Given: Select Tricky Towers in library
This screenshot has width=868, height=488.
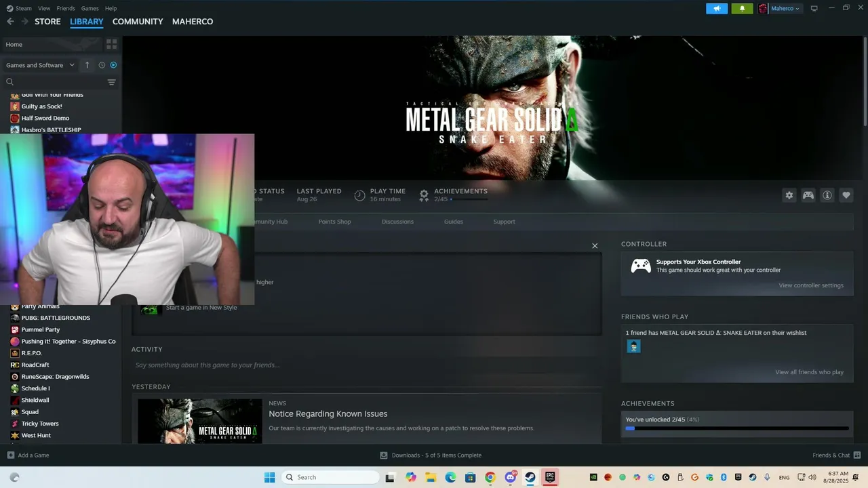Looking at the screenshot, I should (x=40, y=424).
